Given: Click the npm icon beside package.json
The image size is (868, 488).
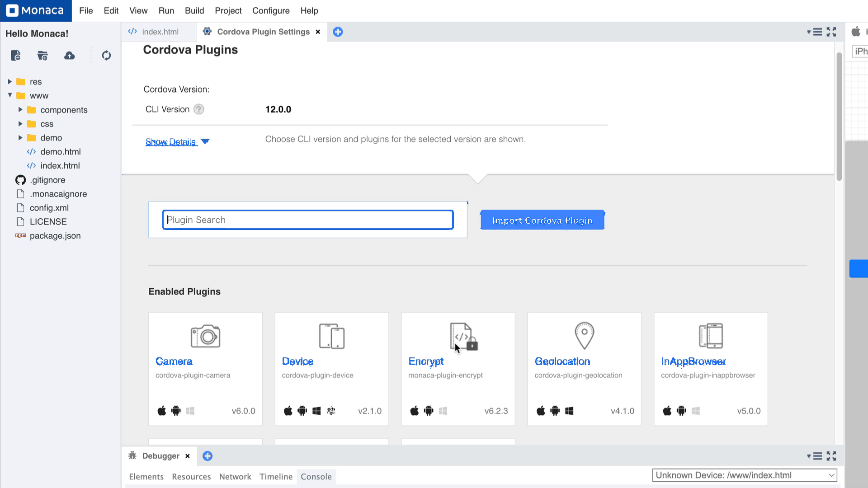Looking at the screenshot, I should [x=20, y=235].
